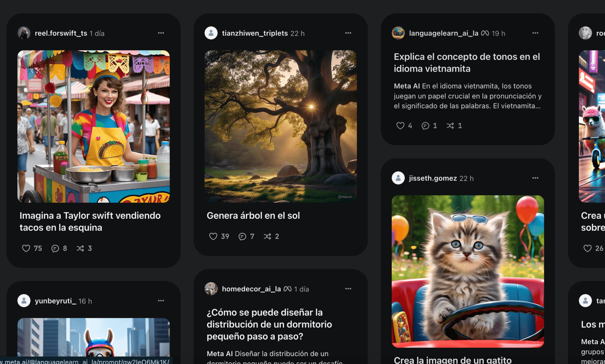
Task: Click the '22 h' timestamp on tianzhiwen_triplets
Action: pos(297,33)
